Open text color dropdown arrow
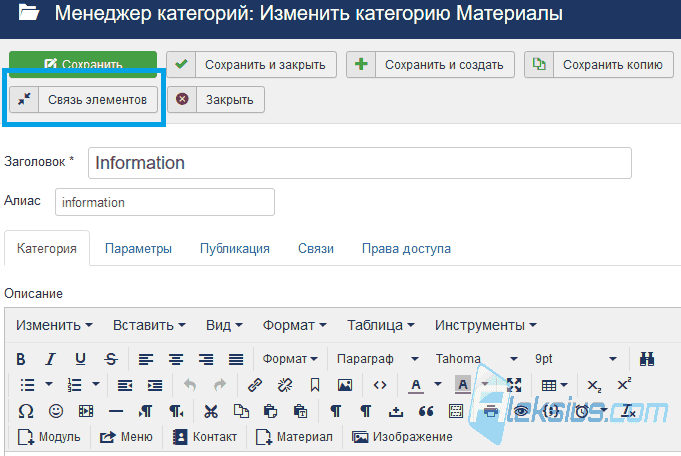Image resolution: width=681 pixels, height=456 pixels. (x=438, y=384)
